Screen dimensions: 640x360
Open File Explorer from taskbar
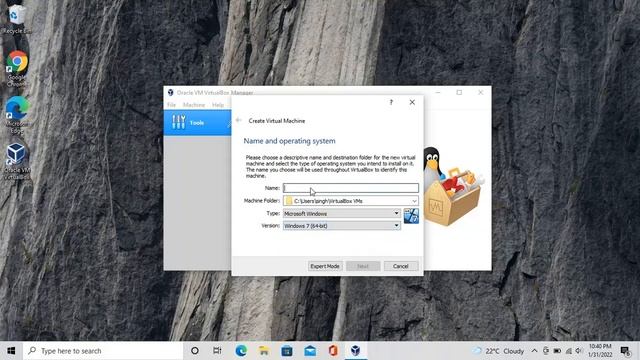pos(264,351)
